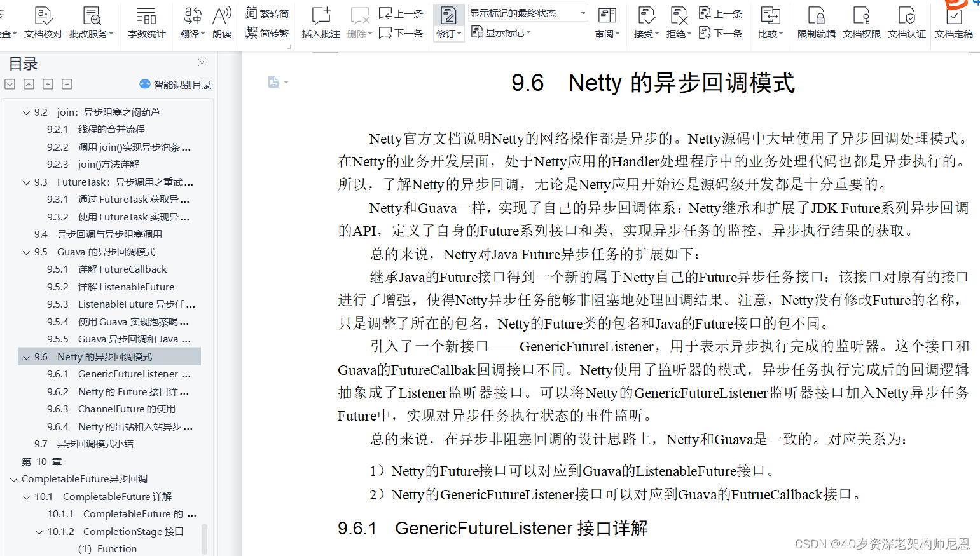This screenshot has height=556, width=980.
Task: Click the plus icon in 目录 pane
Action: (48, 84)
